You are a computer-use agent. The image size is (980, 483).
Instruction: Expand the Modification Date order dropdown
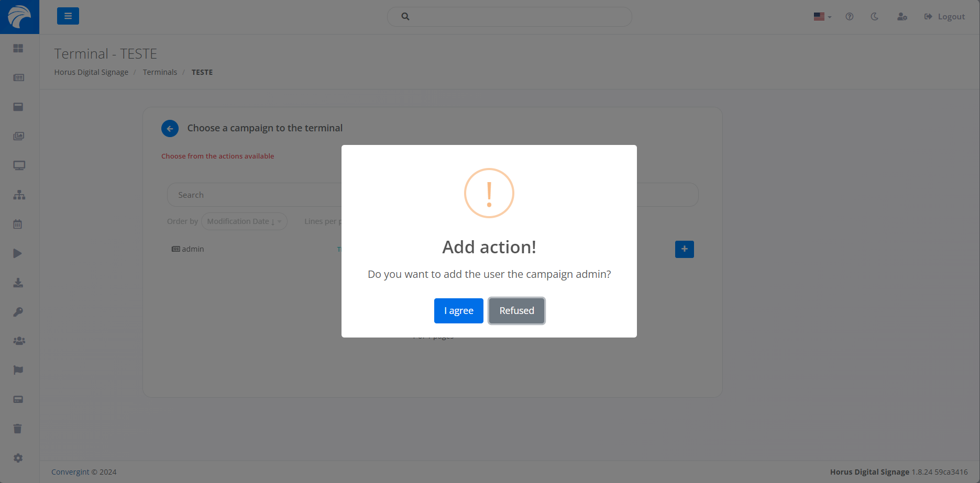(244, 221)
